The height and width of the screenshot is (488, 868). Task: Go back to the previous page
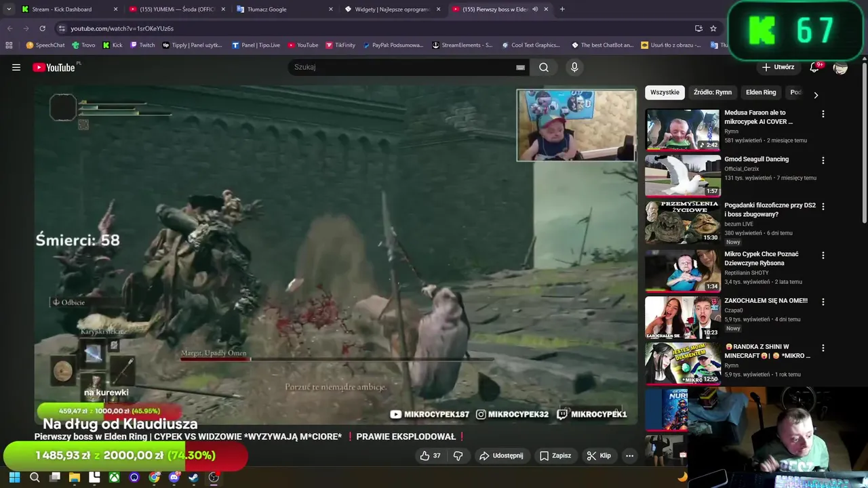click(x=9, y=28)
